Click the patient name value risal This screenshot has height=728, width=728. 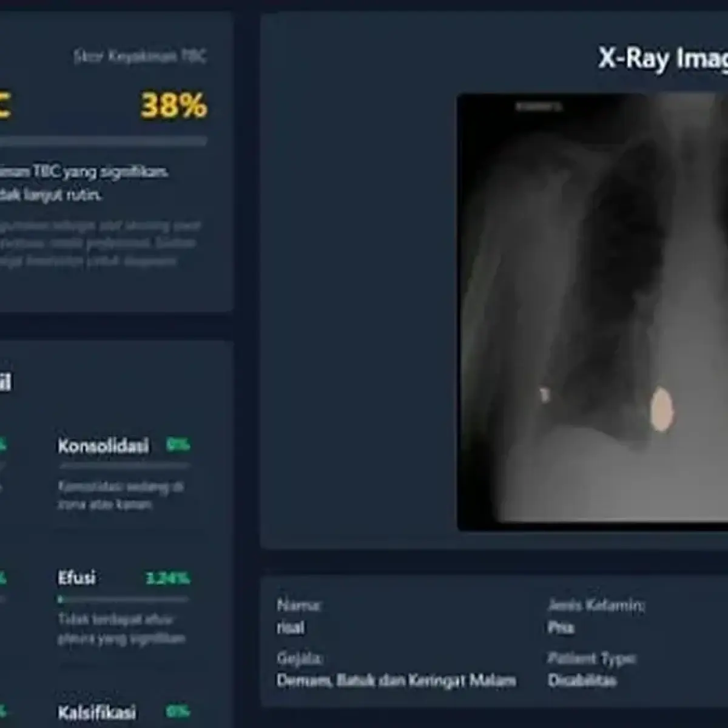(x=291, y=628)
